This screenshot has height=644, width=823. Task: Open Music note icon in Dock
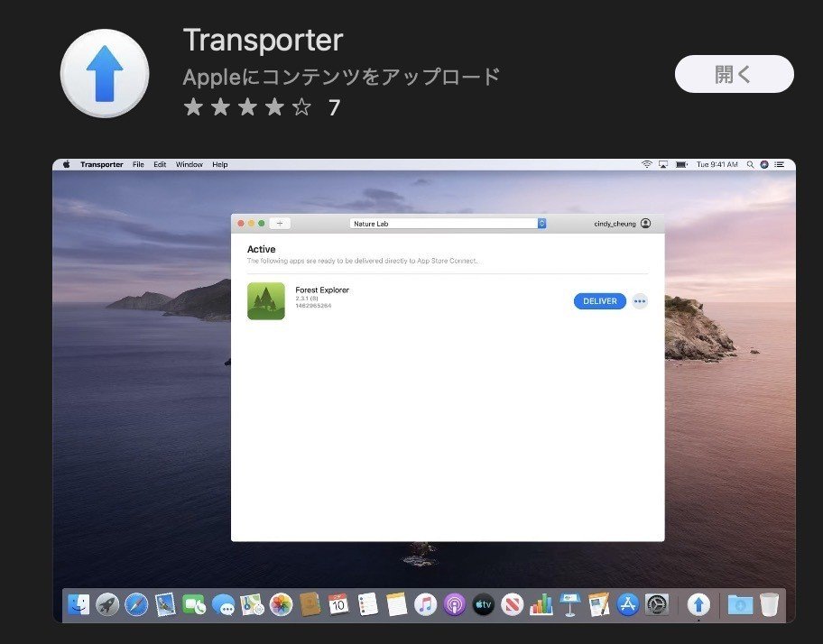click(426, 604)
